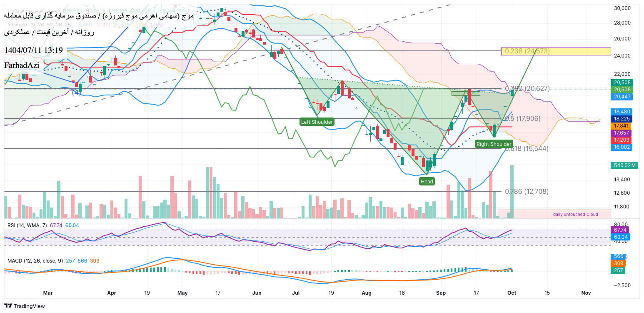Select the Head pattern label
The image size is (644, 313).
tap(427, 181)
